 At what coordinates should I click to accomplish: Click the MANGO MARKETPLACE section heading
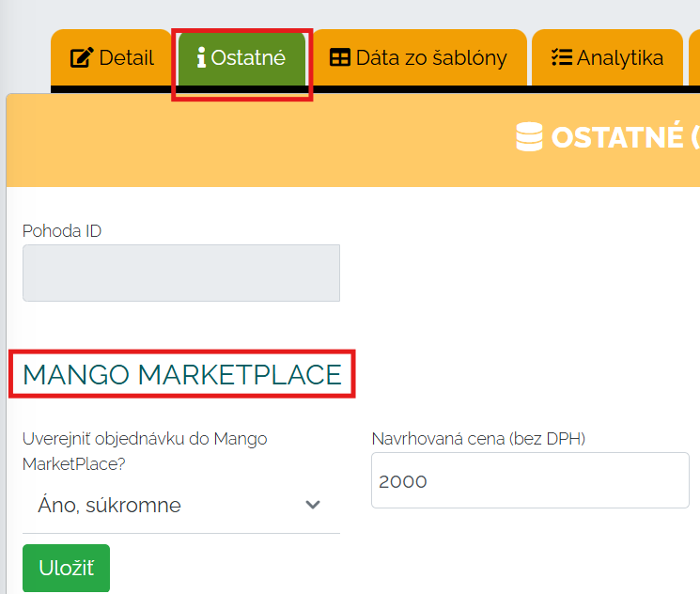point(182,375)
